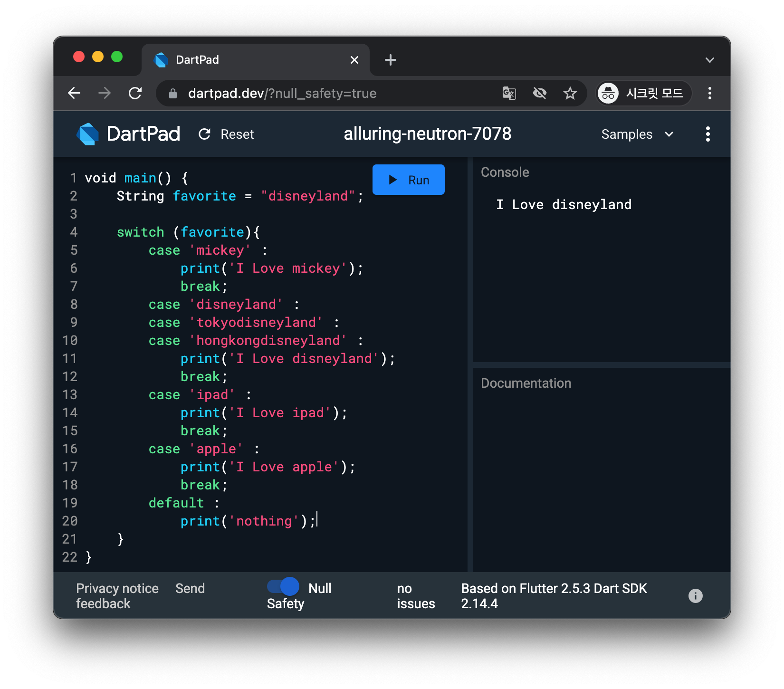Go back to the previous page
This screenshot has width=784, height=689.
tap(74, 93)
